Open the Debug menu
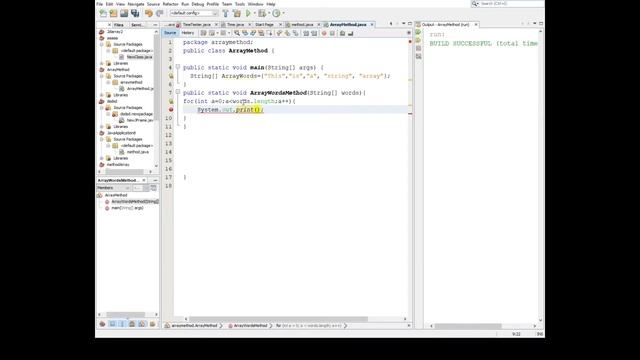640x360 pixels. [x=198, y=4]
